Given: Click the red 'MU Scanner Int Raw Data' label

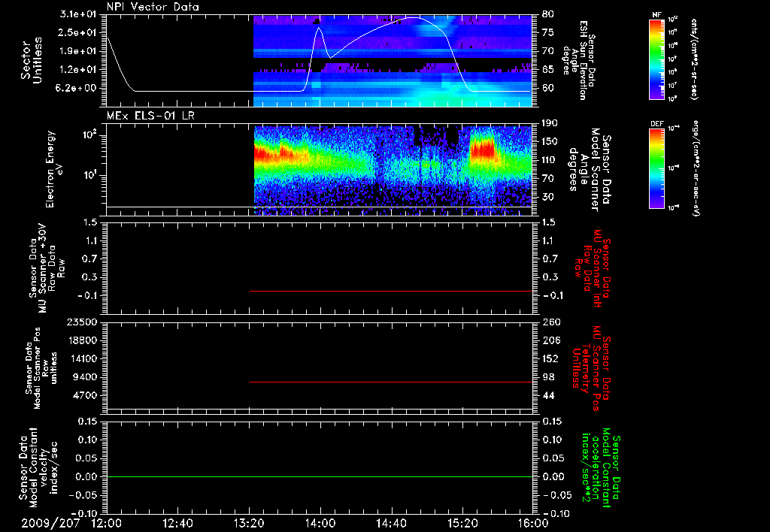Looking at the screenshot, I should click(593, 268).
